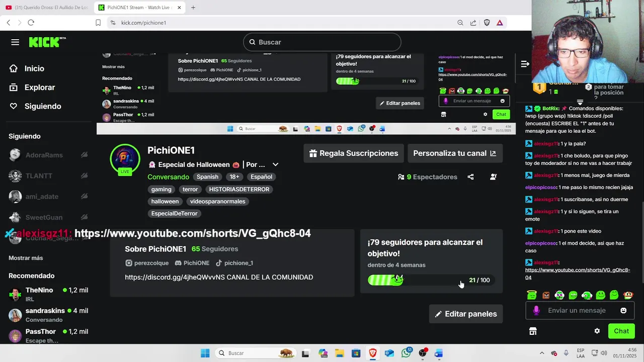The width and height of the screenshot is (644, 362).
Task: Open File Explorer from the taskbar
Action: [339, 353]
